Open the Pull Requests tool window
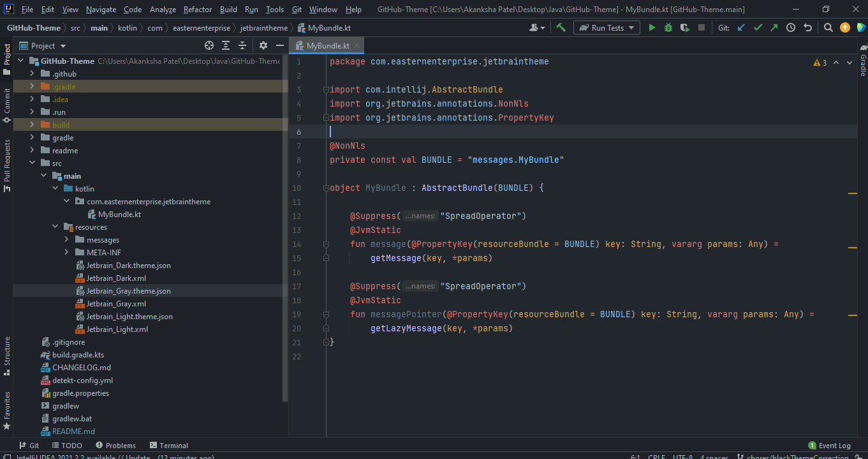The width and height of the screenshot is (868, 459). coord(6,165)
